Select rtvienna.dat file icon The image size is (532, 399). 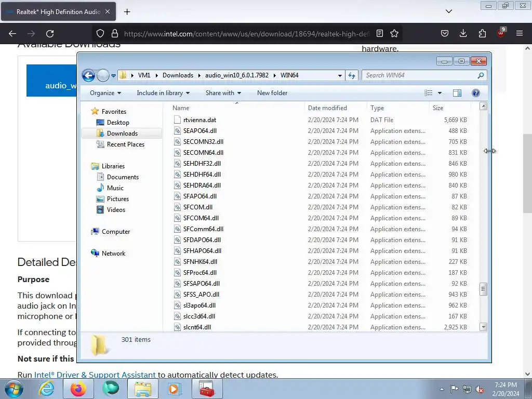[177, 120]
